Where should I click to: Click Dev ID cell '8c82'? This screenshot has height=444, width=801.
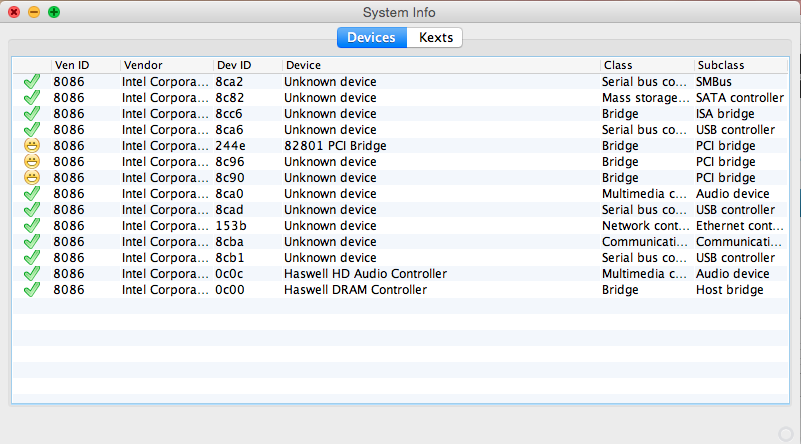[229, 98]
